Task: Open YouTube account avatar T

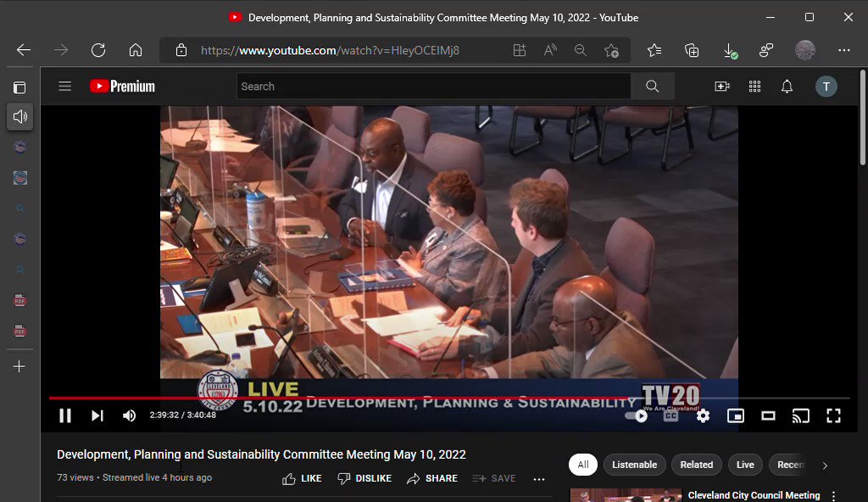Action: 826,86
